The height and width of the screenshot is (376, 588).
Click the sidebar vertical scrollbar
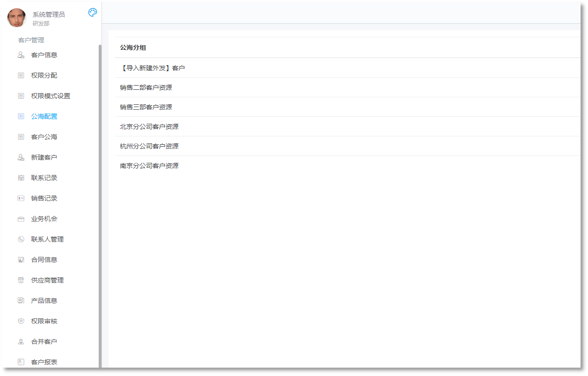pyautogui.click(x=100, y=206)
